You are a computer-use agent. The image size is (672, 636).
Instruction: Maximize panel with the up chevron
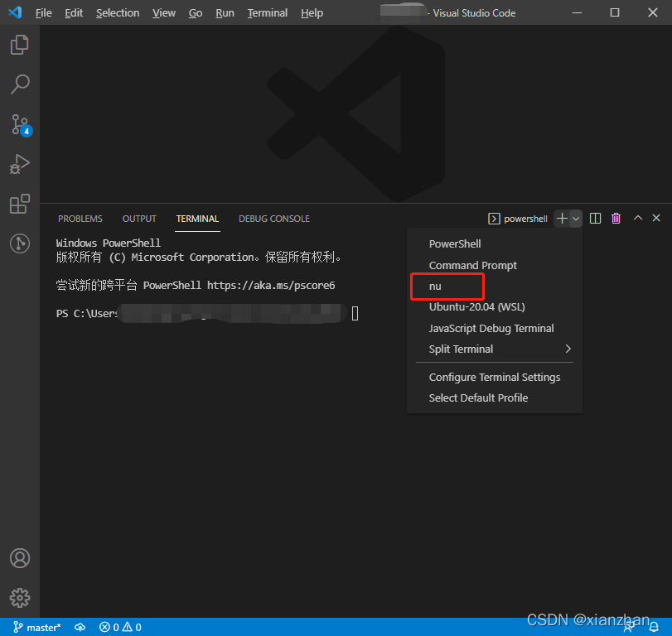coord(638,218)
